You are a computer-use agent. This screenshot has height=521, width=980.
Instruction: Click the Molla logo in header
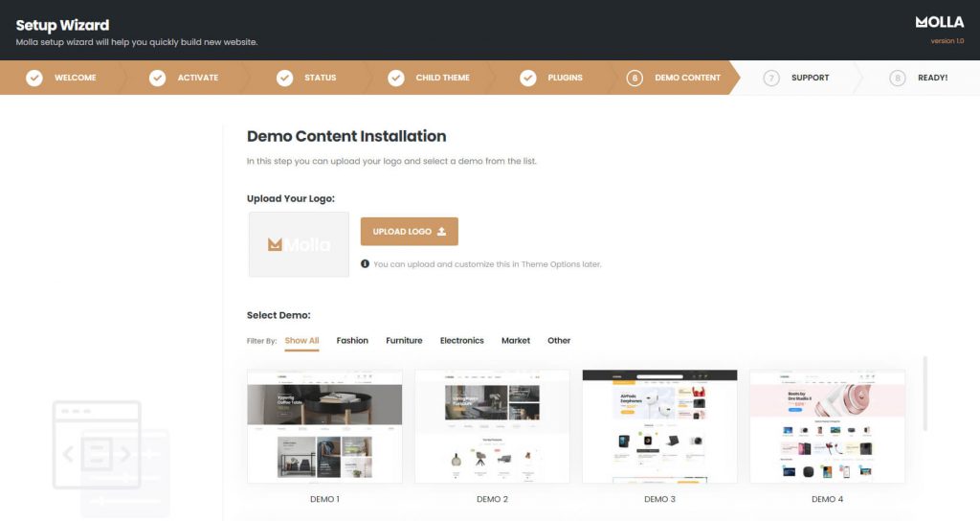[939, 22]
